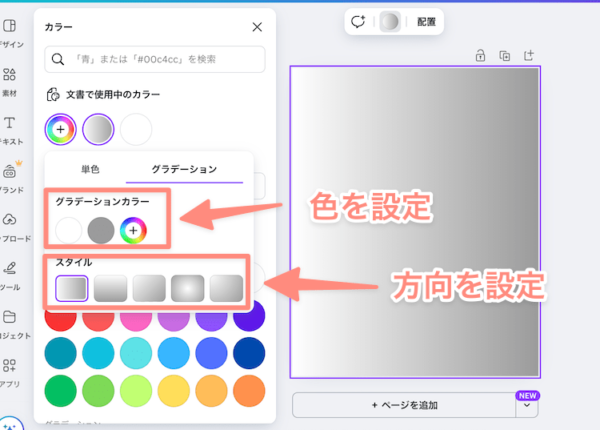This screenshot has height=430, width=600.
Task: Pick the light orange color swatch
Action: (211, 391)
